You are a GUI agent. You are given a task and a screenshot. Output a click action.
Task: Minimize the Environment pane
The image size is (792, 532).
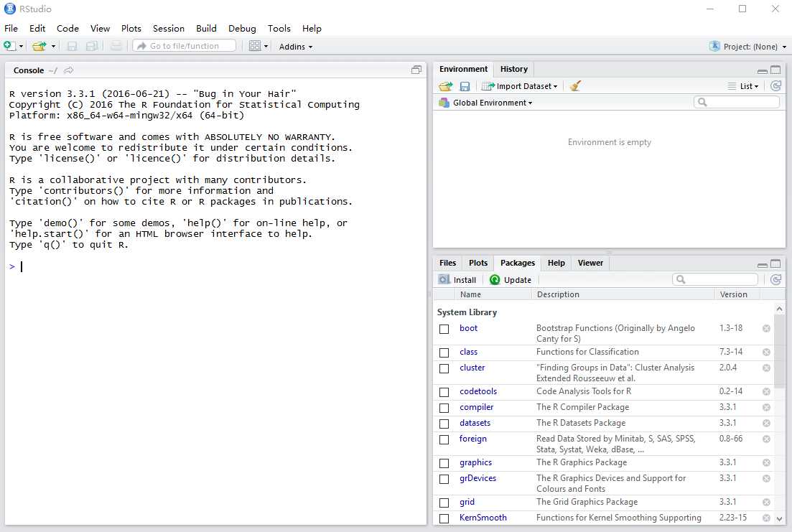click(763, 70)
